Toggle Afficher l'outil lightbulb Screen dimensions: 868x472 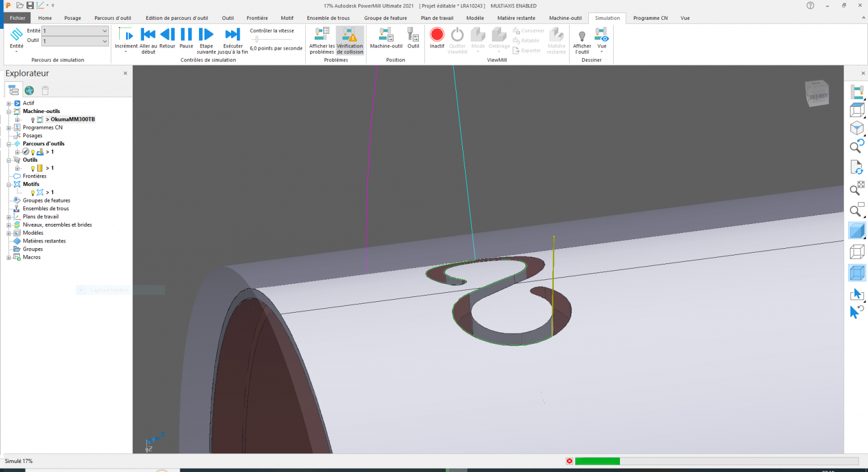[582, 37]
